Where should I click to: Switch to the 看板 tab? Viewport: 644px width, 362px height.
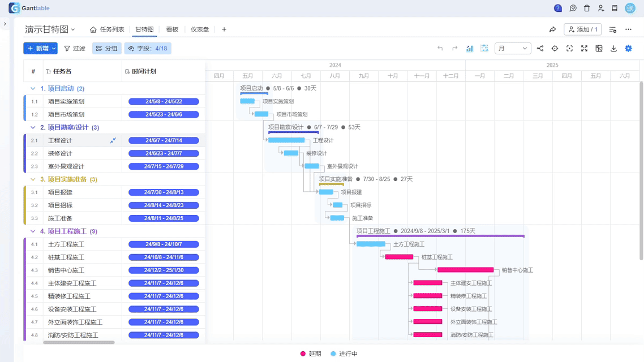tap(172, 29)
